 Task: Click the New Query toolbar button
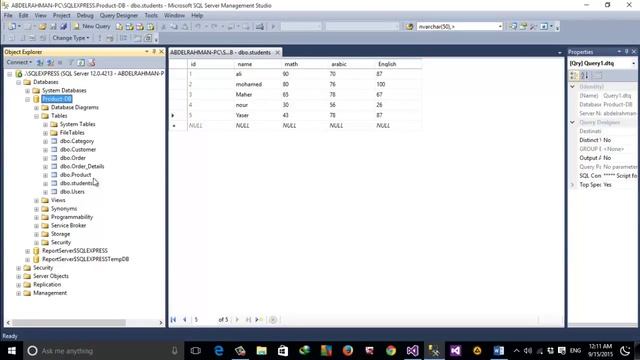click(92, 27)
